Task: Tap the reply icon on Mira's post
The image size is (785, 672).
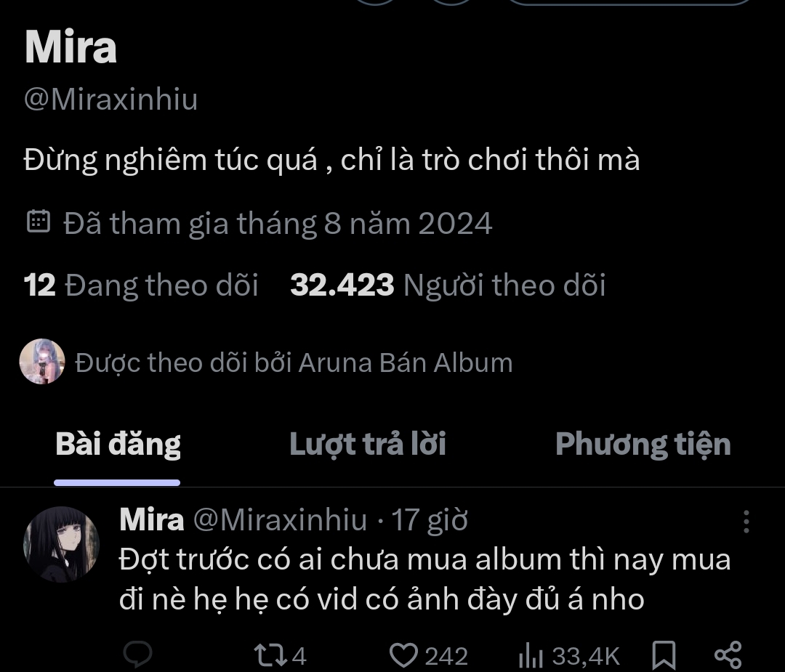Action: coord(137,655)
